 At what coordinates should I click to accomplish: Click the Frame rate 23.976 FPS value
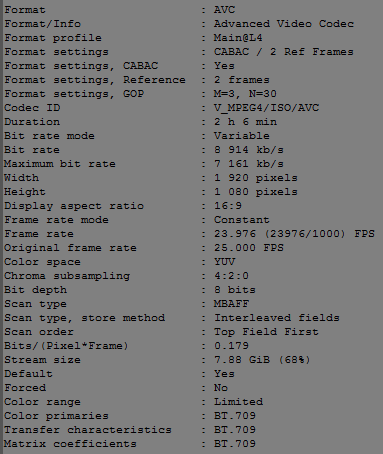[x=294, y=234]
